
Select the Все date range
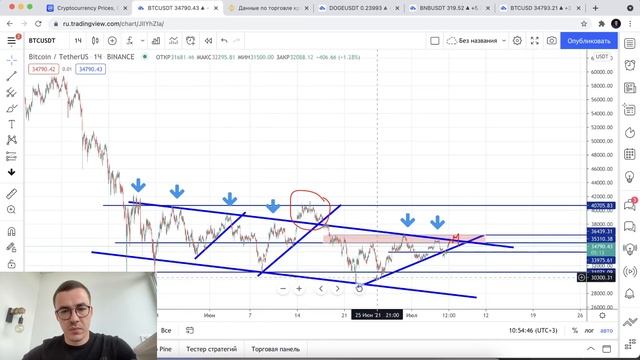(x=166, y=330)
